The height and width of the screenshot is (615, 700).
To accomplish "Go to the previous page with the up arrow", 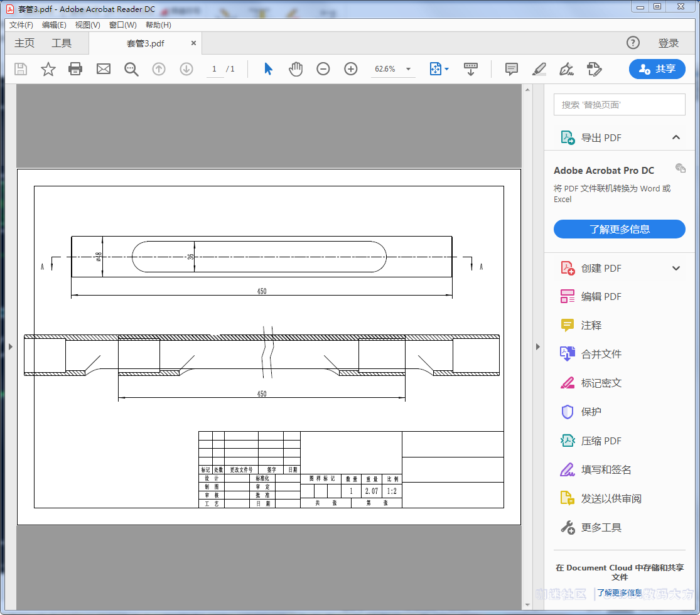I will (159, 69).
